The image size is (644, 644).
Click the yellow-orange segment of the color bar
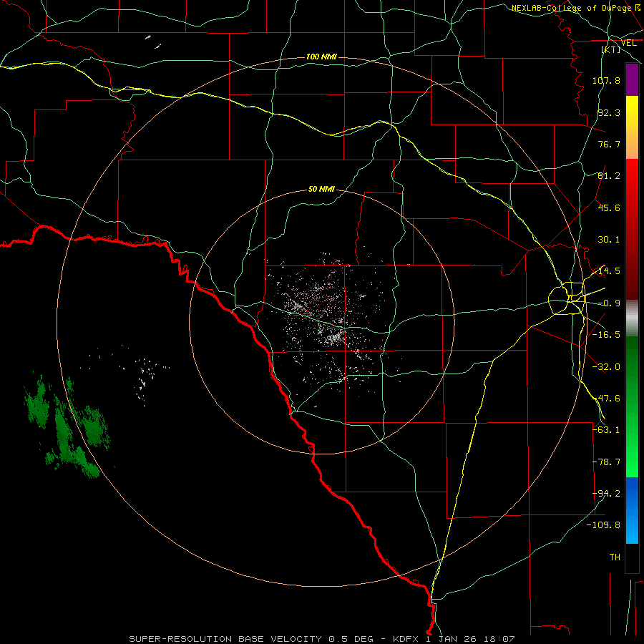point(632,127)
